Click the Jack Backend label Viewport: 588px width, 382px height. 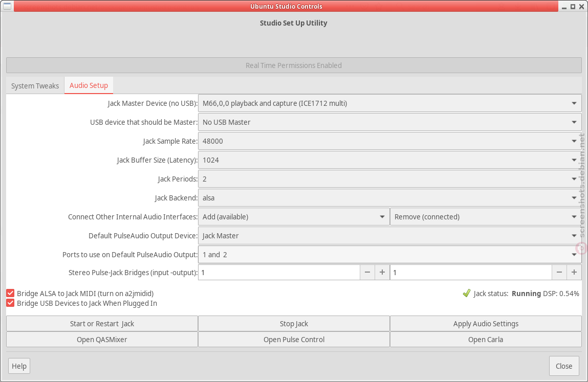point(176,198)
